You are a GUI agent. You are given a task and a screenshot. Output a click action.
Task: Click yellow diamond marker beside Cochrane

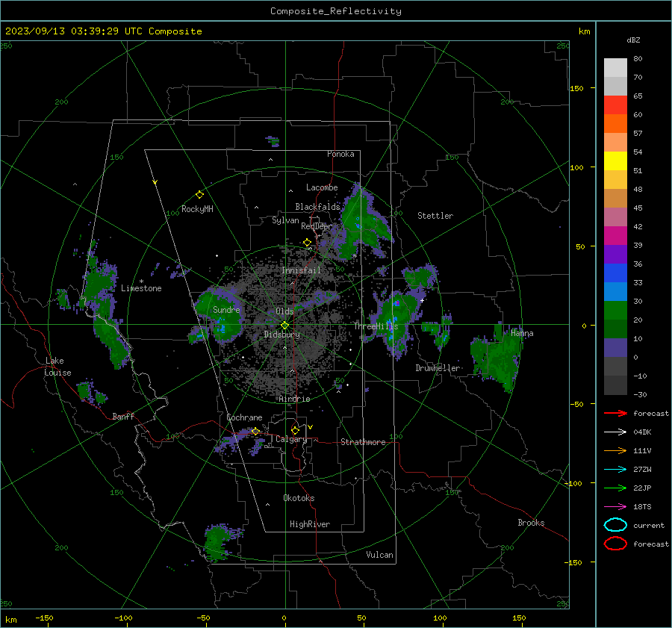click(x=255, y=431)
